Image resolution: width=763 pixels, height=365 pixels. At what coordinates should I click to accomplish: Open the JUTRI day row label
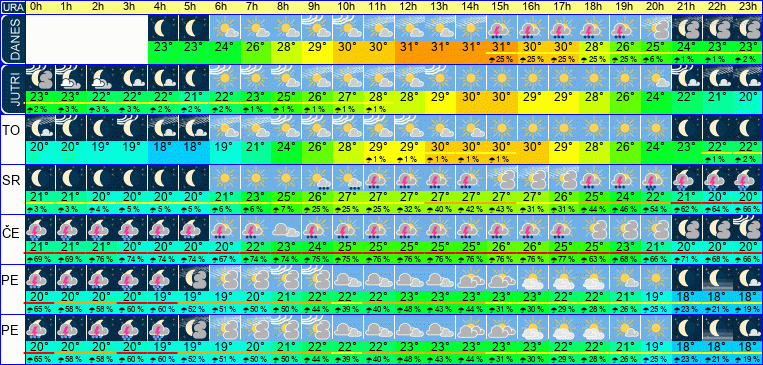pyautogui.click(x=12, y=89)
